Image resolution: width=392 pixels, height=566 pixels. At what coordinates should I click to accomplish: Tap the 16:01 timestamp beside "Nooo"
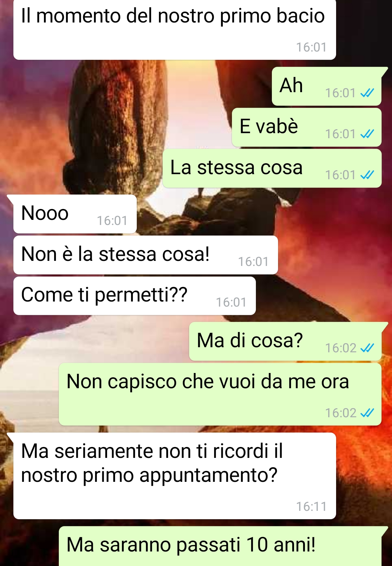coord(112,221)
